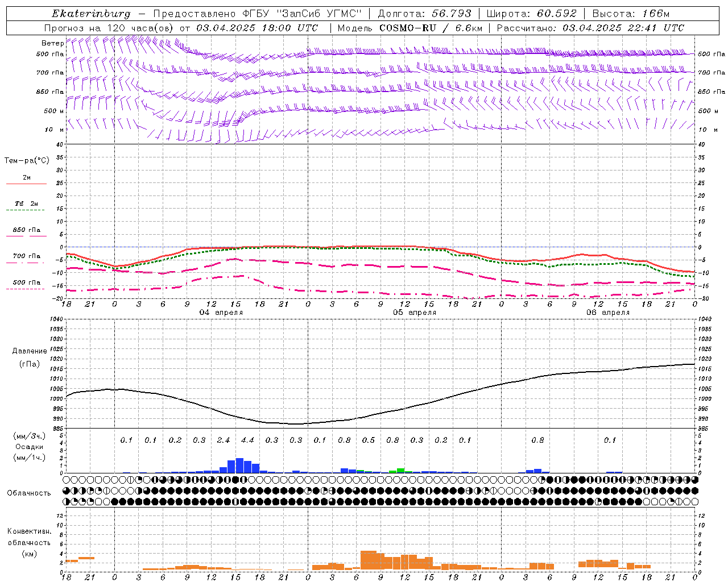The image size is (728, 582).
Task: Select the 4.4 precipitation total
Action: [x=247, y=440]
